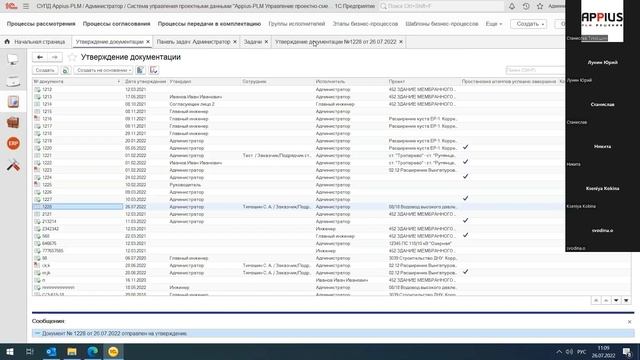640x360 pixels.
Task: Click the blue document icon after Создать на основании
Action: [x=140, y=70]
